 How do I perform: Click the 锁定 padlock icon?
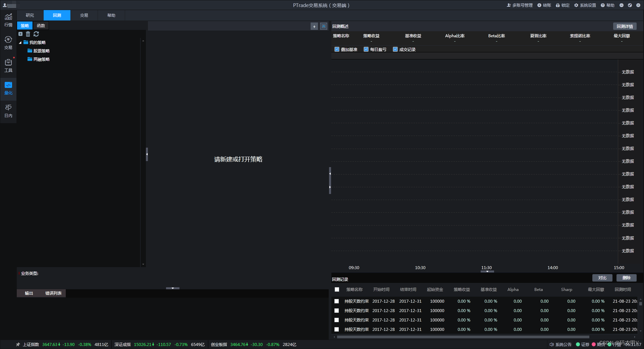coord(558,5)
